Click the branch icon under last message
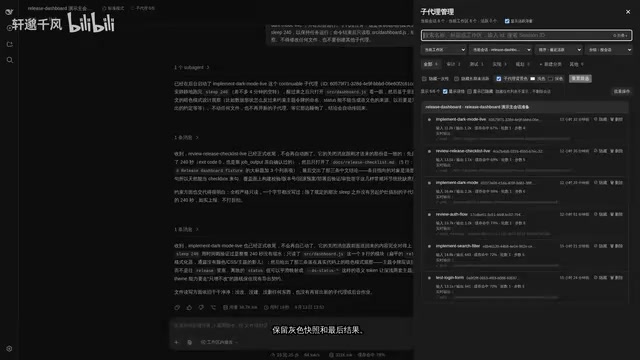Screen dimensions: 640x360 tap(213, 307)
